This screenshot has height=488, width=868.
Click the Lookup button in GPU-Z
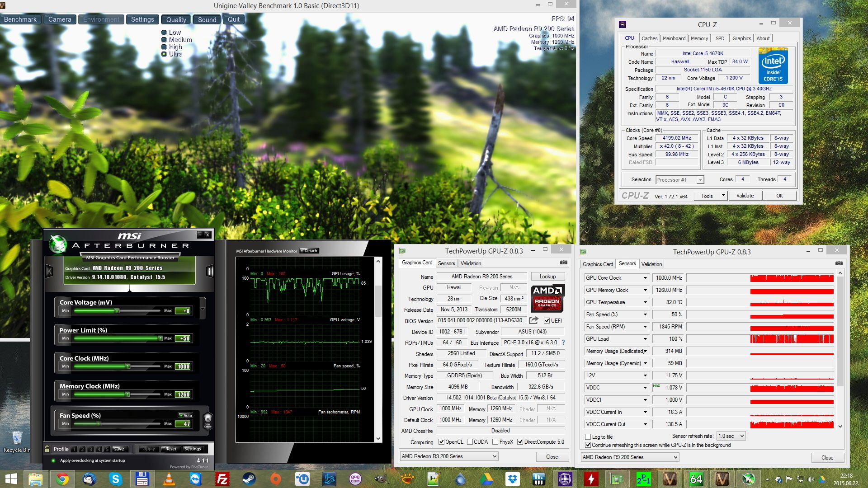click(x=547, y=277)
